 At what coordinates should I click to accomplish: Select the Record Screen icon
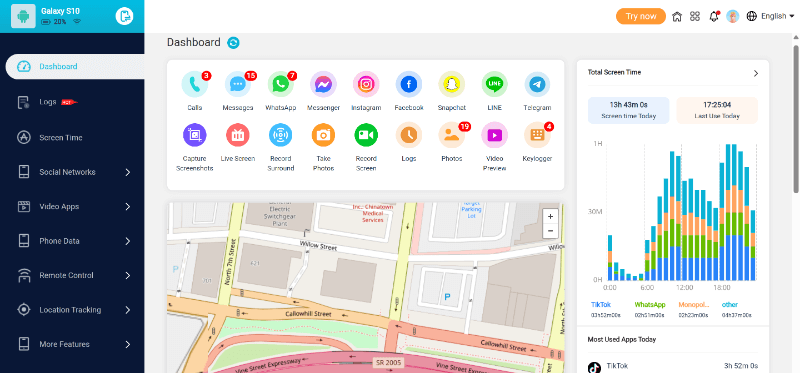[366, 135]
